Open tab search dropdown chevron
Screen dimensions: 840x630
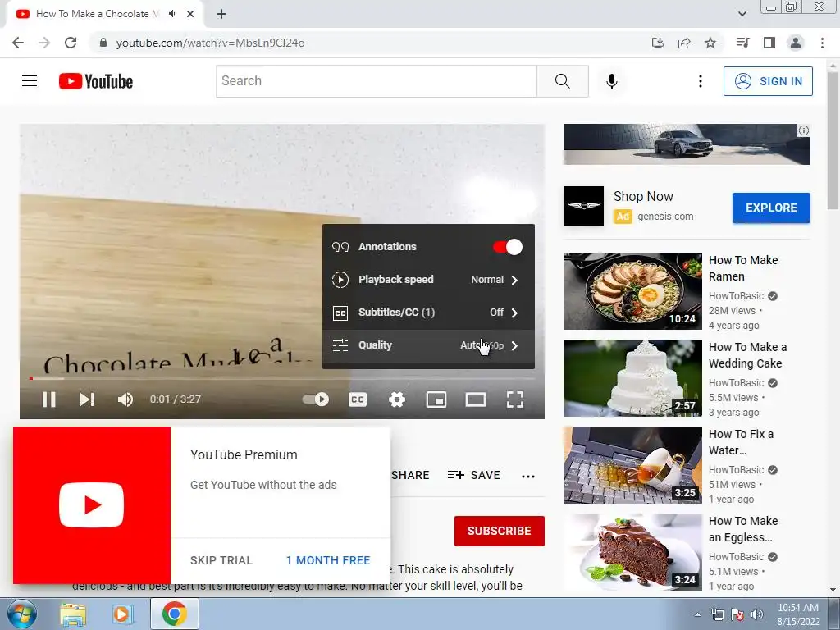coord(742,14)
